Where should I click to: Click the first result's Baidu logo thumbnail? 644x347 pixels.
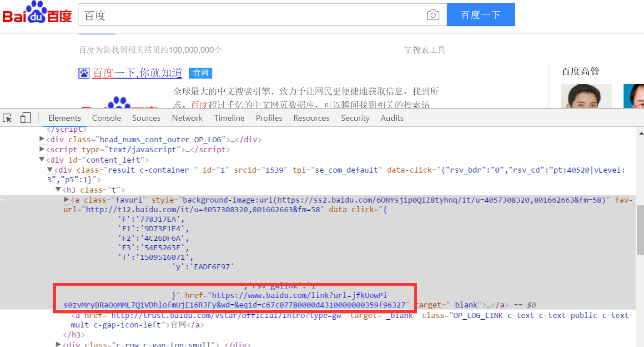(x=120, y=102)
